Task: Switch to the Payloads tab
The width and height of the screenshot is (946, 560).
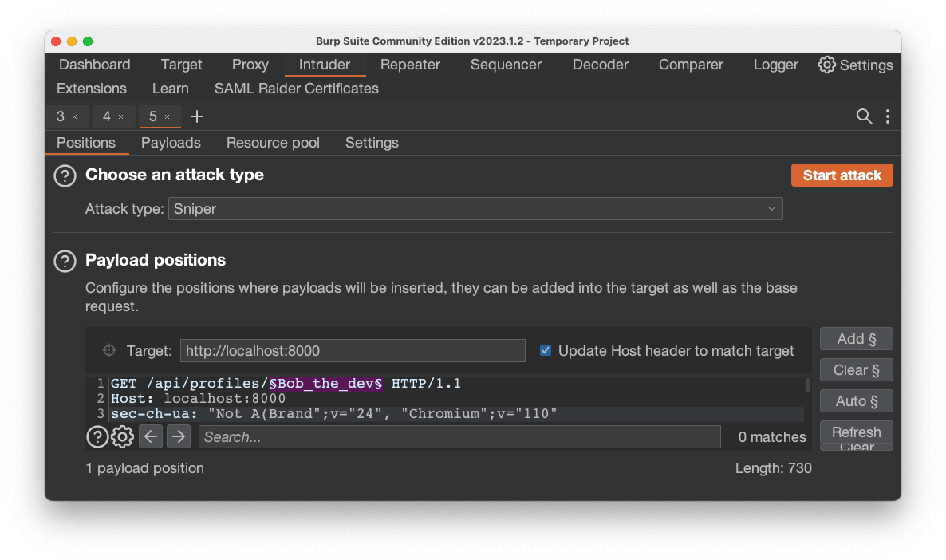Action: (171, 143)
